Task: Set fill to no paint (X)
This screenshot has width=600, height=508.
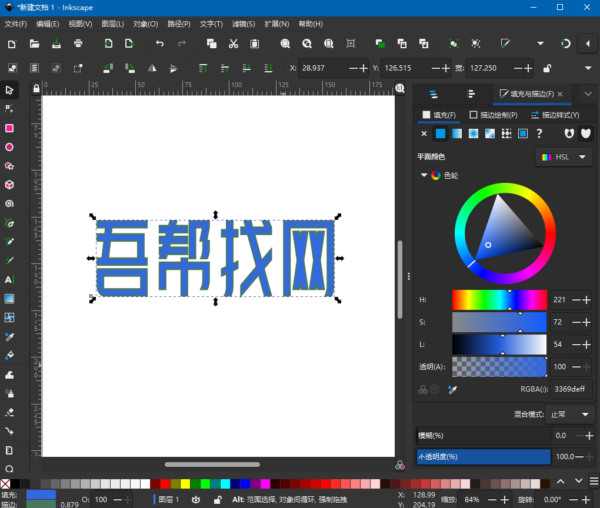Action: tap(424, 133)
